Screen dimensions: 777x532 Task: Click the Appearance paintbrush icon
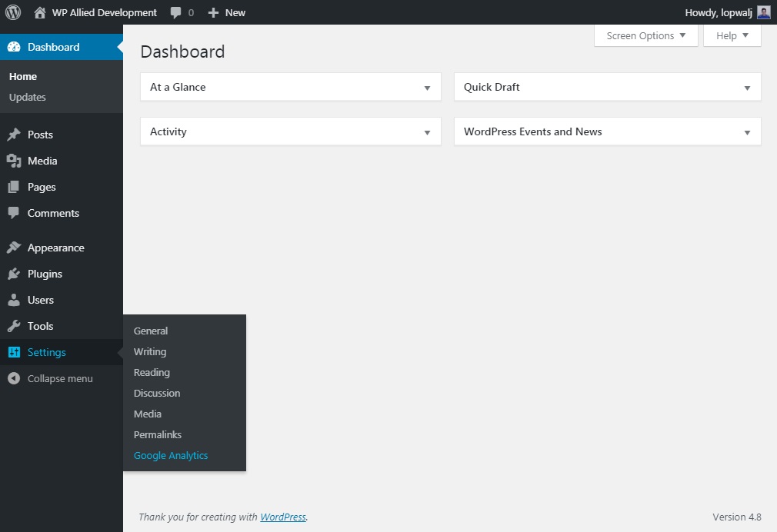14,248
